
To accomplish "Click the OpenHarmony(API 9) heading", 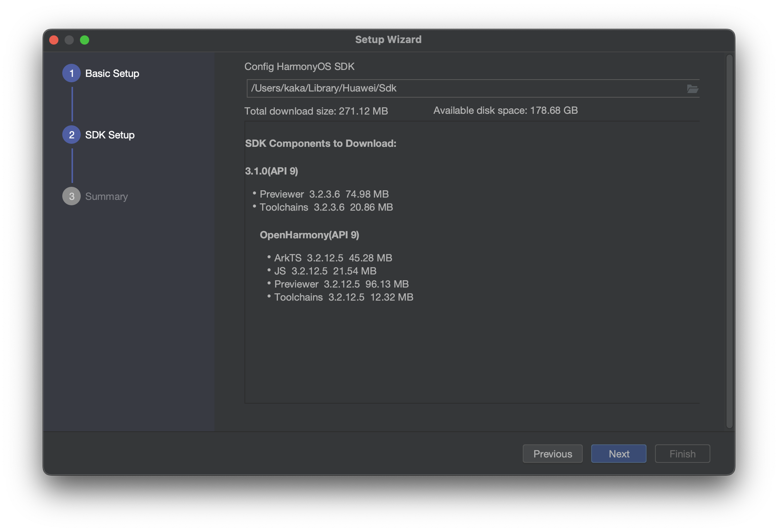I will coord(309,235).
